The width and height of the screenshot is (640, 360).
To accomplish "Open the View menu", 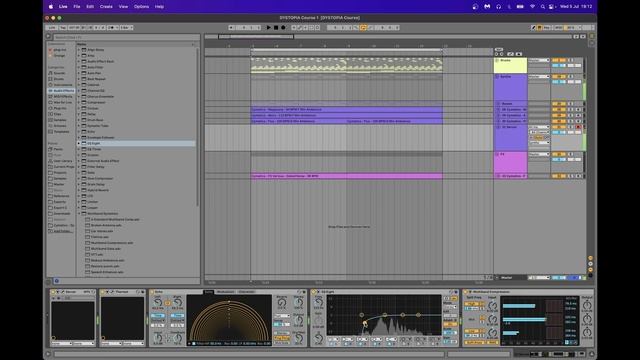I will pos(123,7).
